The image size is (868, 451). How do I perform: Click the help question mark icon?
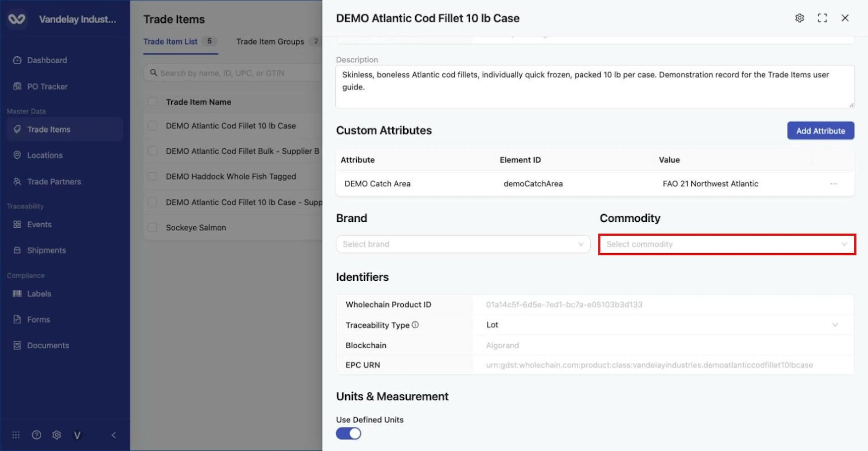click(x=36, y=435)
